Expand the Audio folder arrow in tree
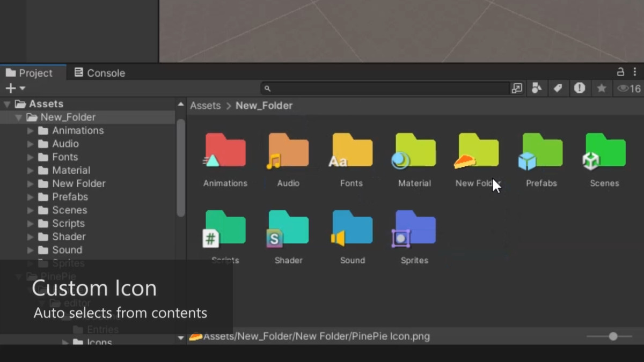The width and height of the screenshot is (644, 362). tap(31, 144)
